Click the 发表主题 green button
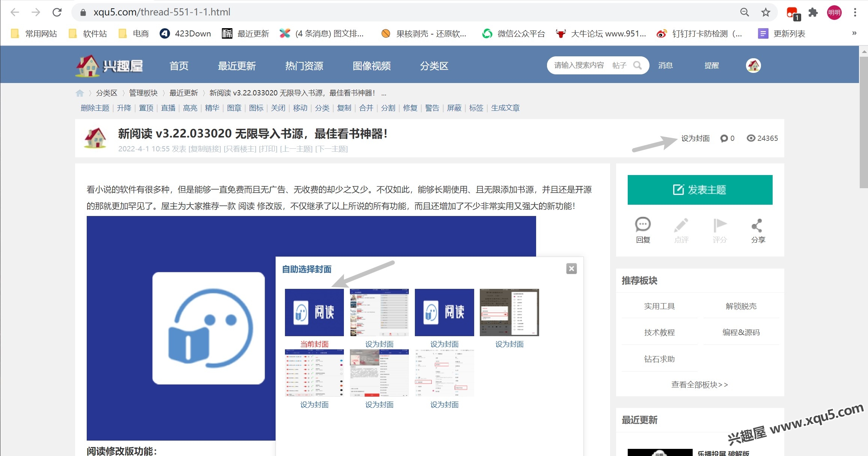Screen dimensions: 868x456 click(x=700, y=190)
